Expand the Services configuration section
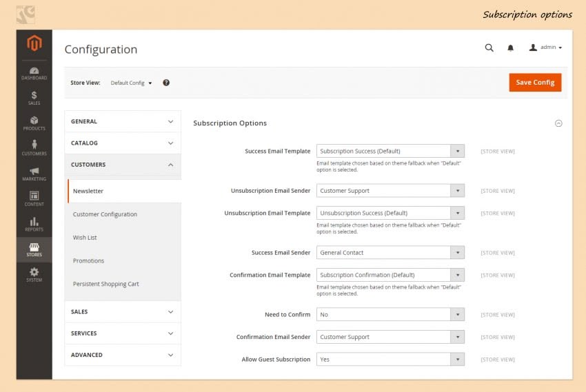This screenshot has height=392, width=586. [x=123, y=333]
